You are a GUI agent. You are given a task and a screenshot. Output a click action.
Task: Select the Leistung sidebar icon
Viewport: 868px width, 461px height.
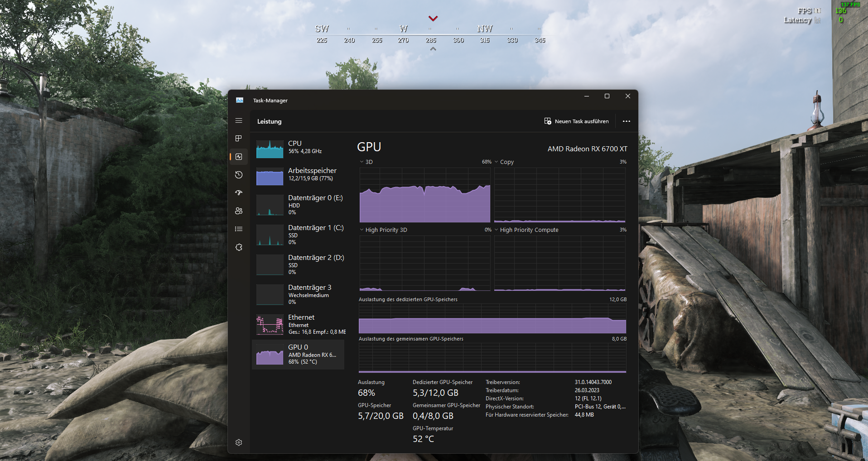[x=239, y=156]
